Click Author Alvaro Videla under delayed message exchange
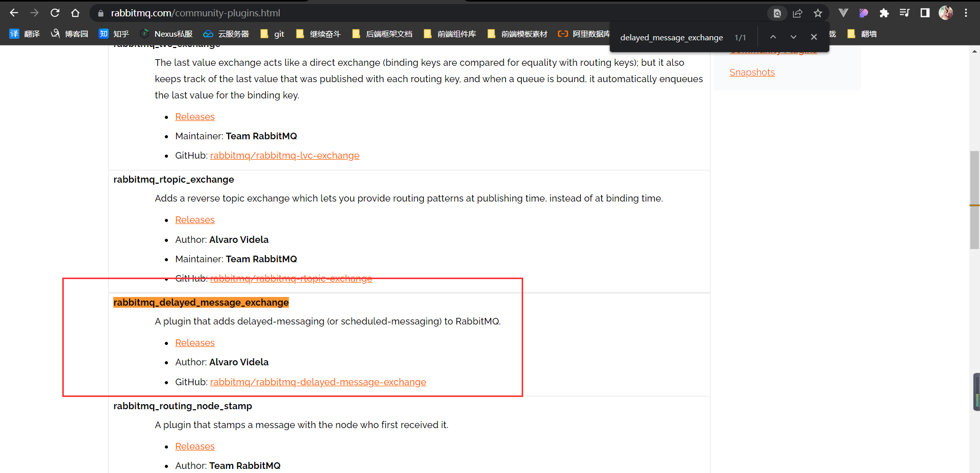This screenshot has width=980, height=473. tap(222, 362)
